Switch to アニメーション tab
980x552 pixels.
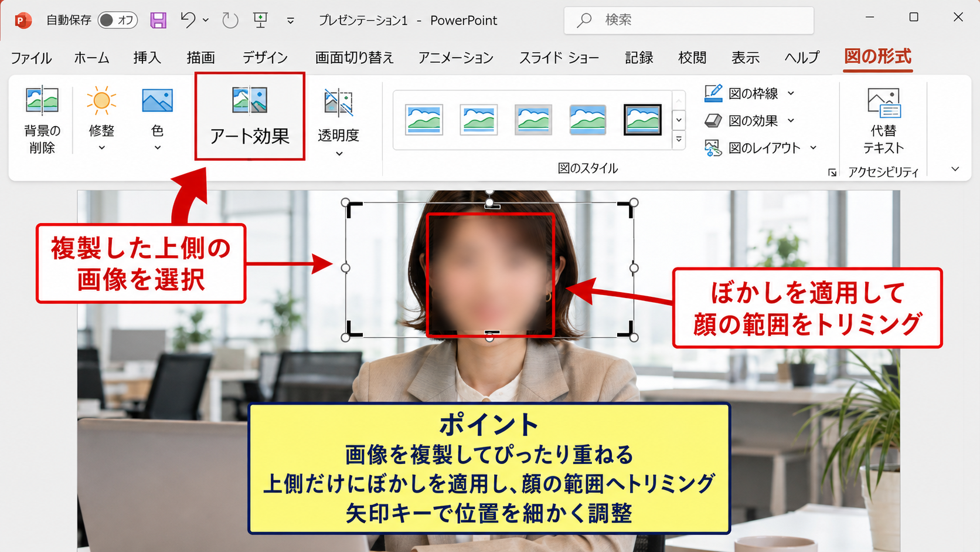click(455, 58)
